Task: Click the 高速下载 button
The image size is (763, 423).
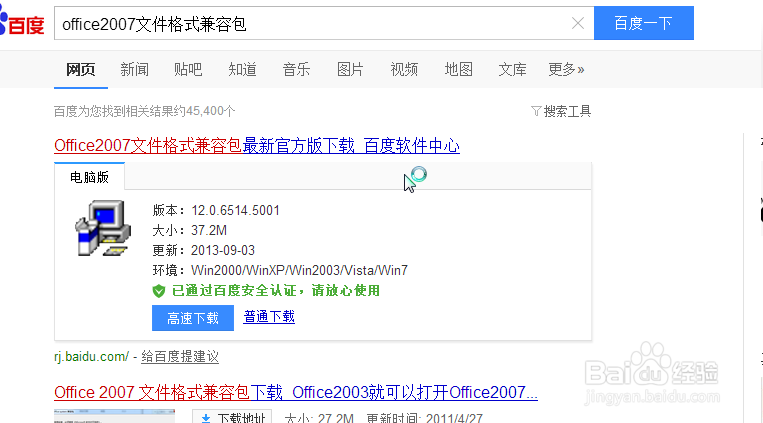Action: click(x=193, y=318)
